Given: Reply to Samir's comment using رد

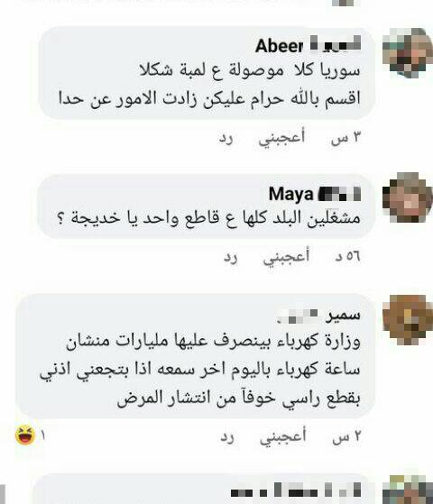Looking at the screenshot, I should click(227, 437).
